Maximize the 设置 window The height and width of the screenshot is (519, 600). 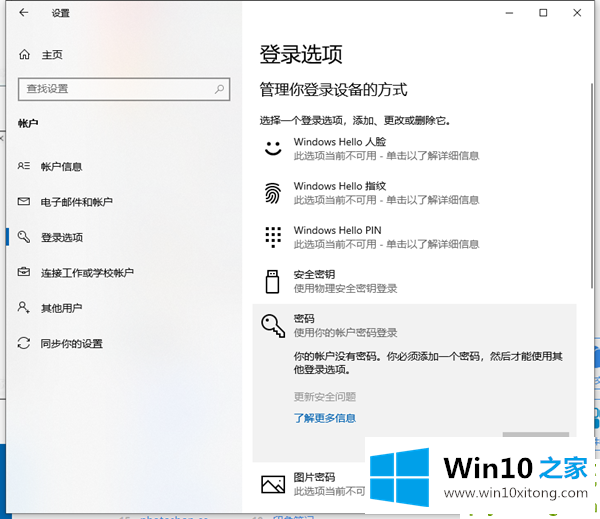pyautogui.click(x=543, y=13)
